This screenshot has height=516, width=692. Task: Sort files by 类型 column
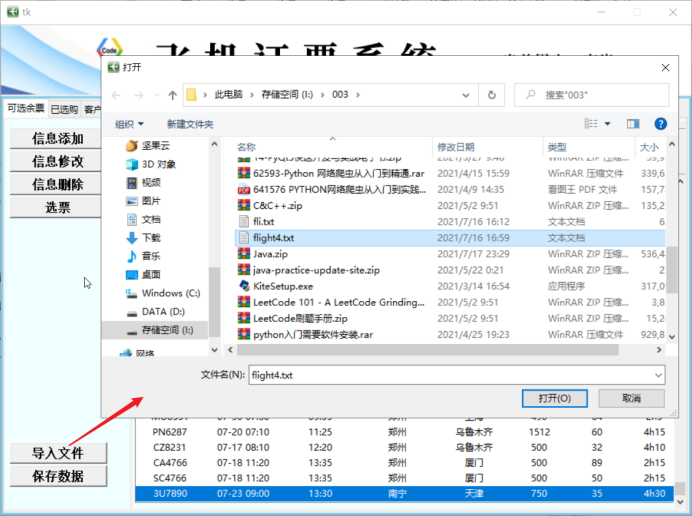point(557,147)
